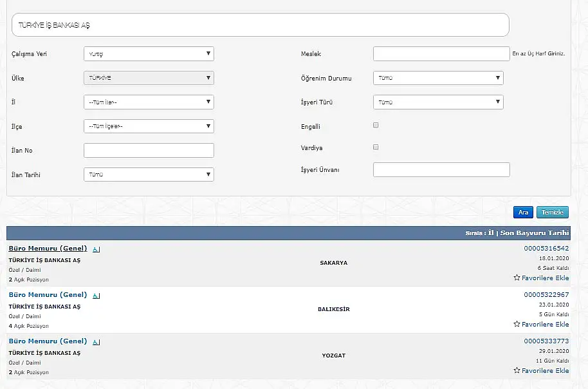Screen dimensions: 588x389
Task: Click the disabled-accessible icon in the YOZGAT listing
Action: tap(96, 342)
